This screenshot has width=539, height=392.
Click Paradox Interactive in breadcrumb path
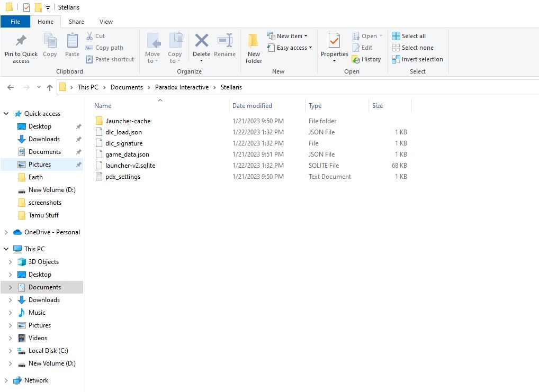click(x=182, y=87)
